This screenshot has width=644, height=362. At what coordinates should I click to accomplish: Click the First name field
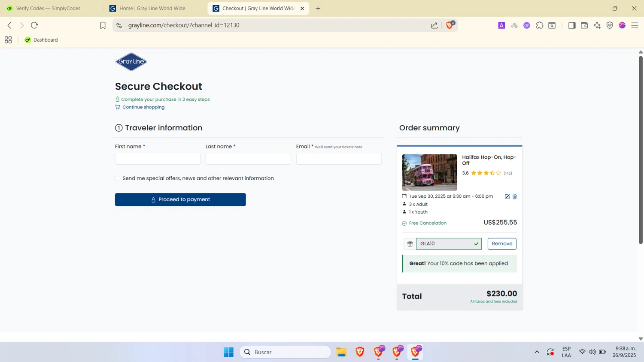coord(158,159)
